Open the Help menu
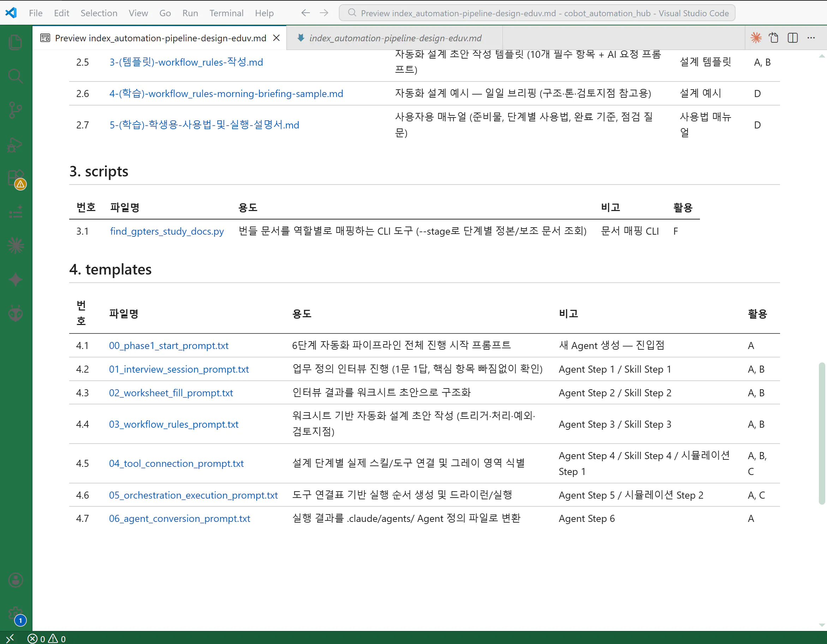Viewport: 827px width, 644px height. coord(264,13)
